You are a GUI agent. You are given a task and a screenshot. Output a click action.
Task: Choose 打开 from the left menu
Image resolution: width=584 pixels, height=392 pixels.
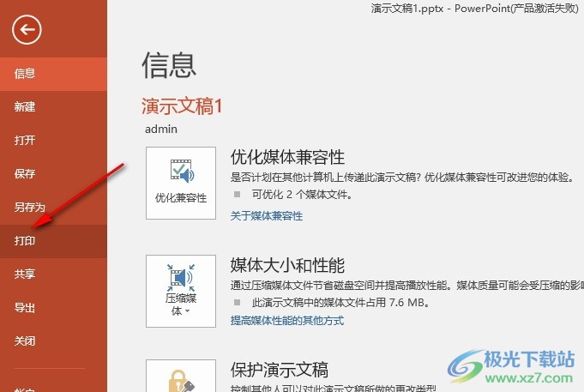(x=53, y=141)
